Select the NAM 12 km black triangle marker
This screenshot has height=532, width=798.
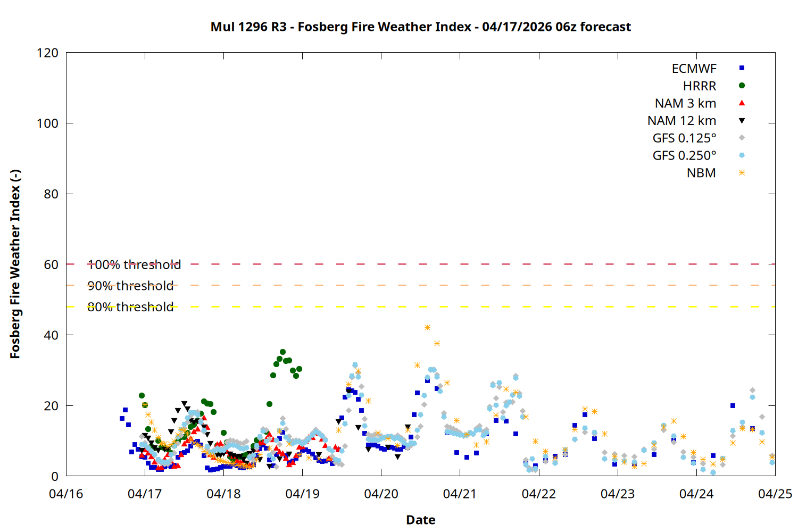click(x=742, y=121)
